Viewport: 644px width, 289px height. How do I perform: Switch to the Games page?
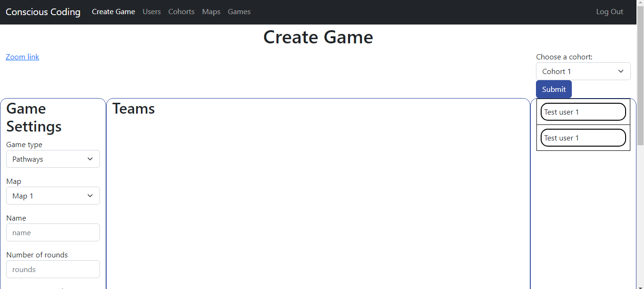tap(239, 12)
